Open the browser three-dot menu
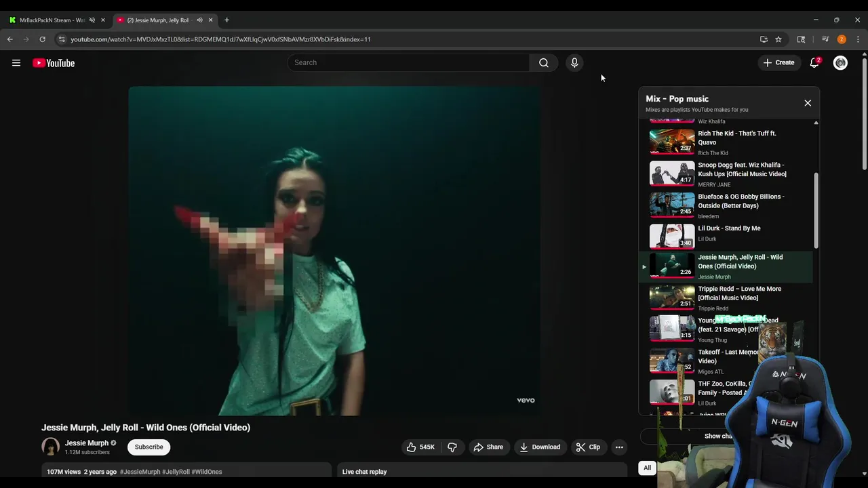This screenshot has height=488, width=868. click(x=858, y=39)
